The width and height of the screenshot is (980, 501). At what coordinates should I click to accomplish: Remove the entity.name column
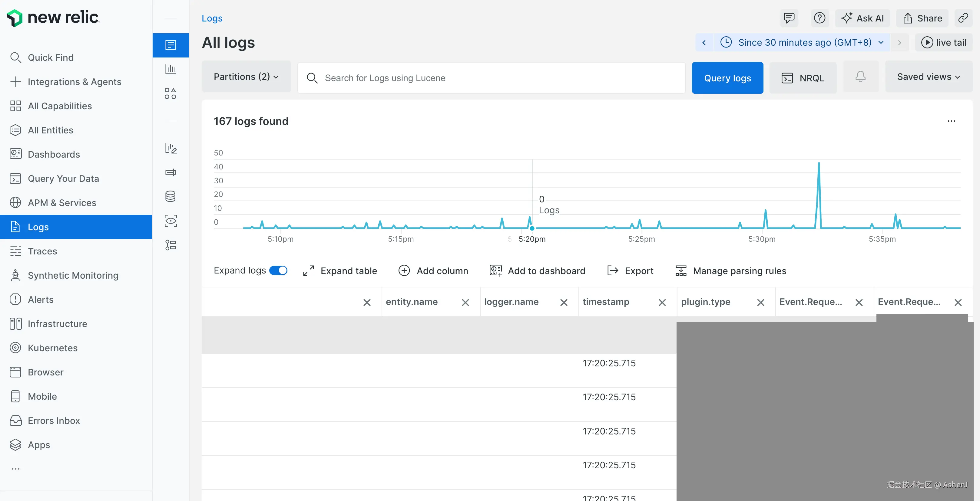pyautogui.click(x=465, y=303)
